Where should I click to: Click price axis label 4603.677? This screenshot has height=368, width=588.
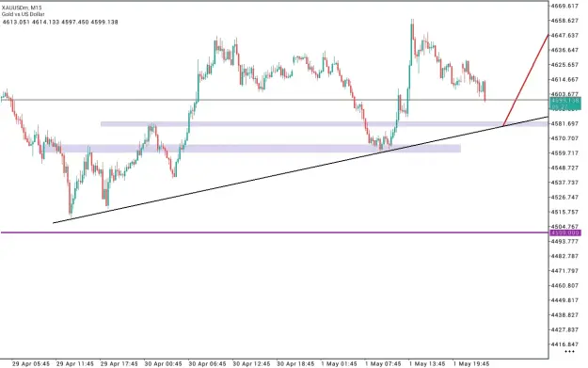pyautogui.click(x=565, y=94)
